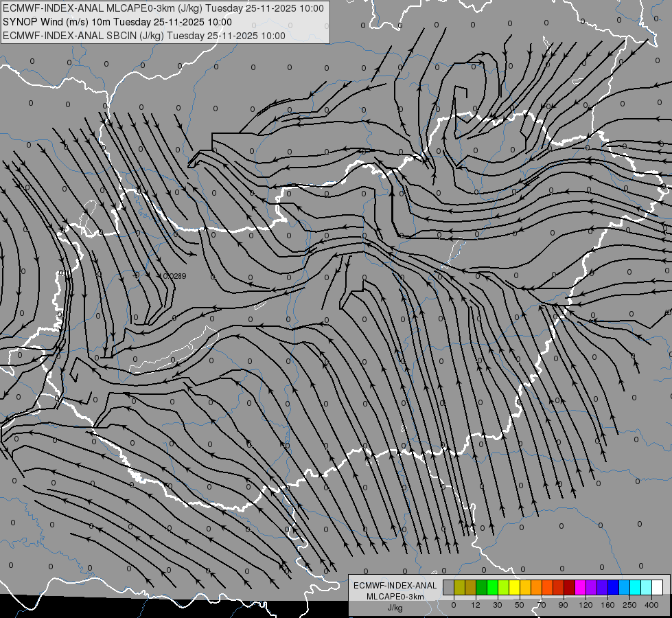This screenshot has height=618, width=672.
Task: Select the white legend swatch
Action: point(658,588)
